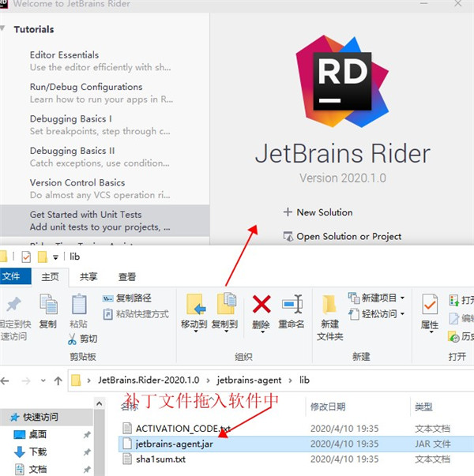Image resolution: width=474 pixels, height=476 pixels.
Task: Click the title bar New folder icon
Action: point(43,257)
